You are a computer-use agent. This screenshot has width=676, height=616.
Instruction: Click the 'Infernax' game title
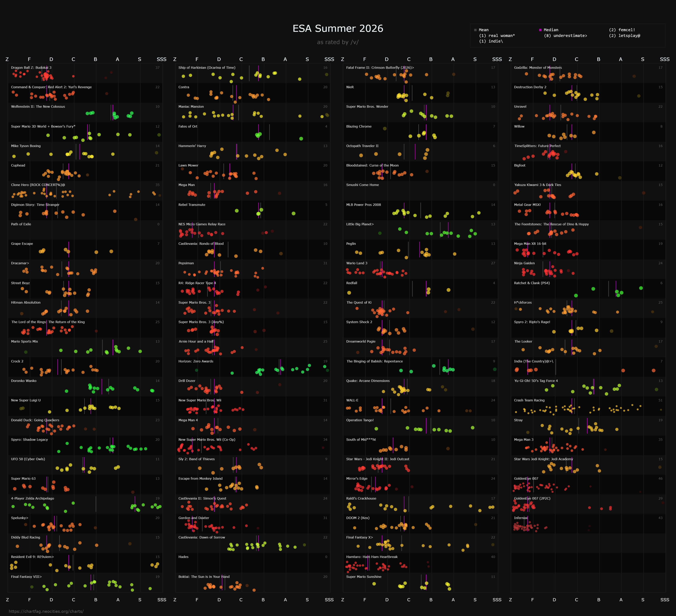(521, 518)
